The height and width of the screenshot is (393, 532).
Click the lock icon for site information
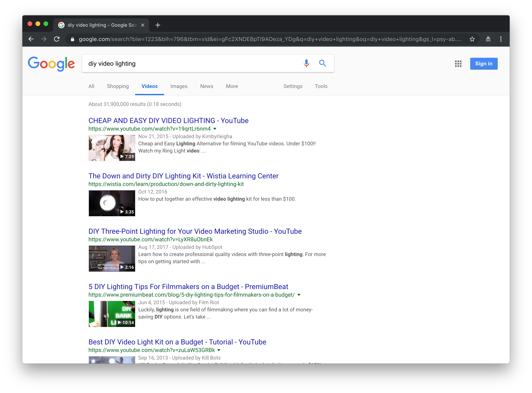tap(72, 39)
